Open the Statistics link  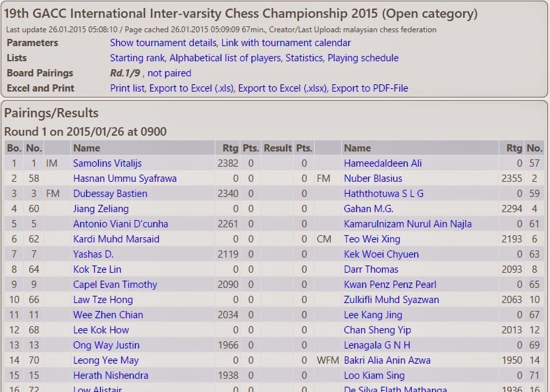(x=304, y=58)
